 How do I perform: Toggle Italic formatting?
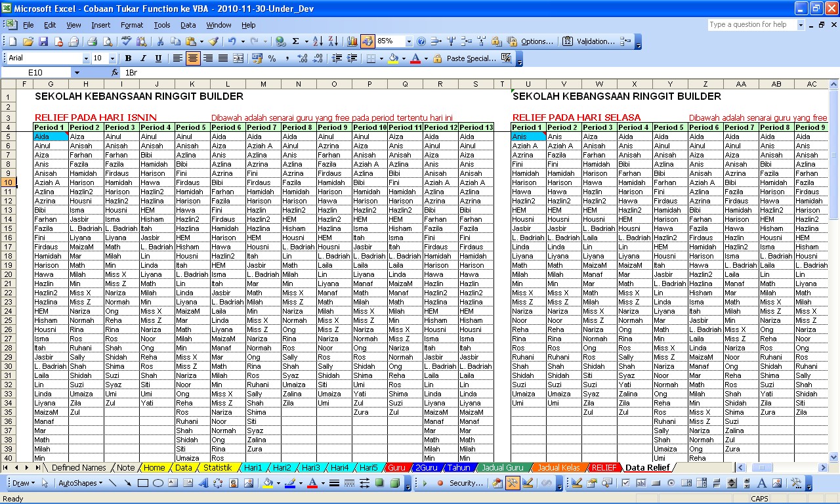143,58
